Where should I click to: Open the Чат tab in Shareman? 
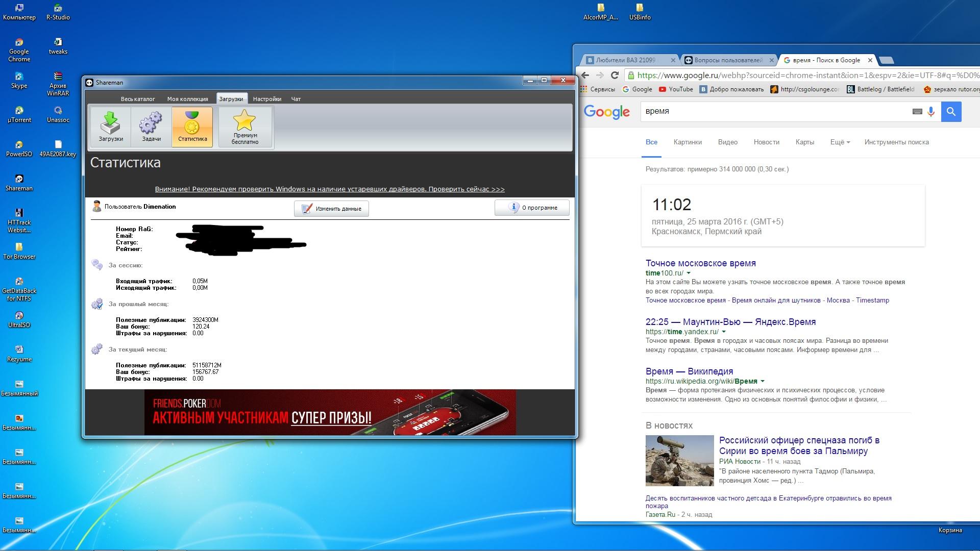coord(296,99)
